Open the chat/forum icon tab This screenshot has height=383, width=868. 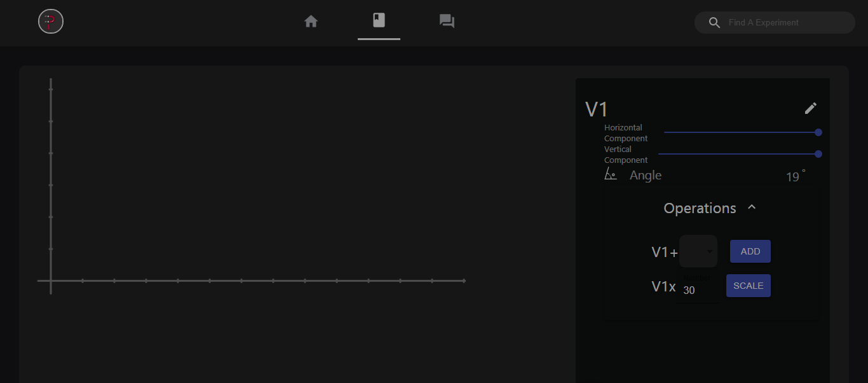(447, 22)
